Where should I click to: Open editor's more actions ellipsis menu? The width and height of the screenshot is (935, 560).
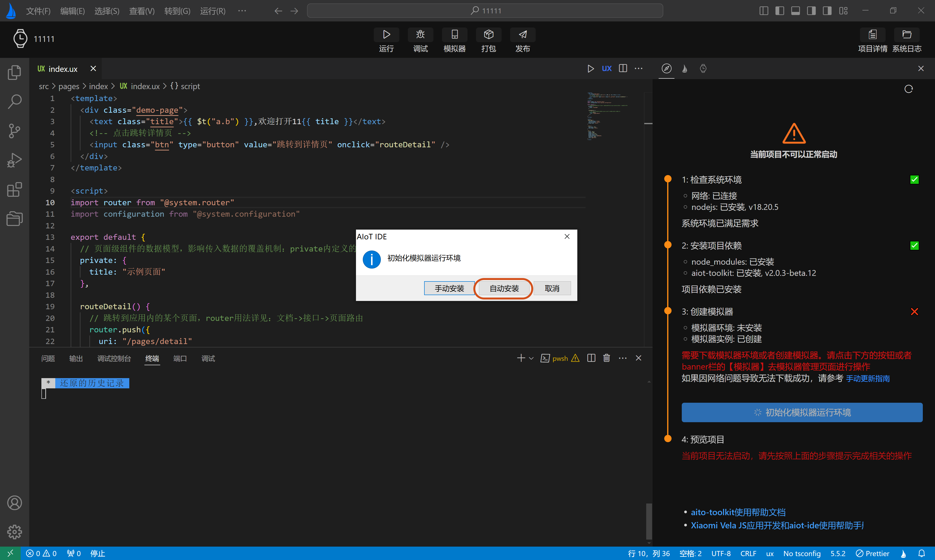(638, 69)
